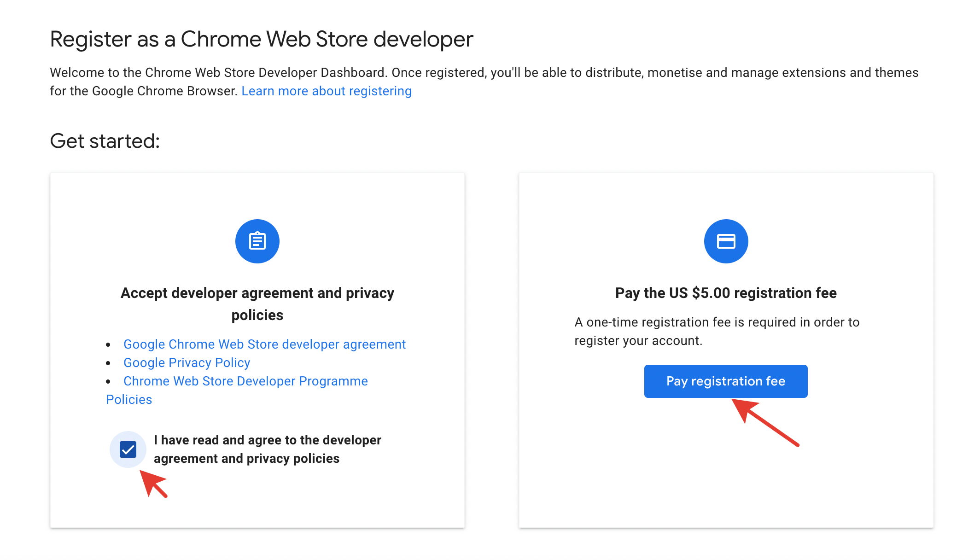Open the Google Privacy Policy link
The width and height of the screenshot is (980, 560).
[187, 363]
